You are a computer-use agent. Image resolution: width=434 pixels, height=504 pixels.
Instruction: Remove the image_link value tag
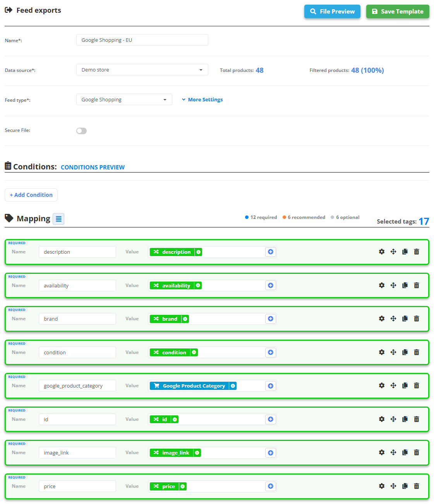(x=197, y=453)
